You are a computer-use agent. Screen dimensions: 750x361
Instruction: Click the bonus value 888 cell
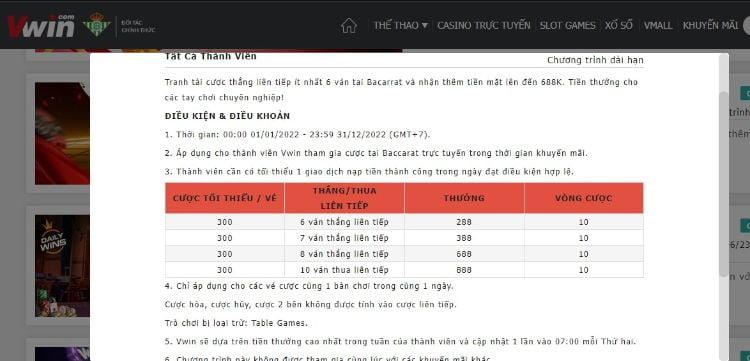point(464,270)
